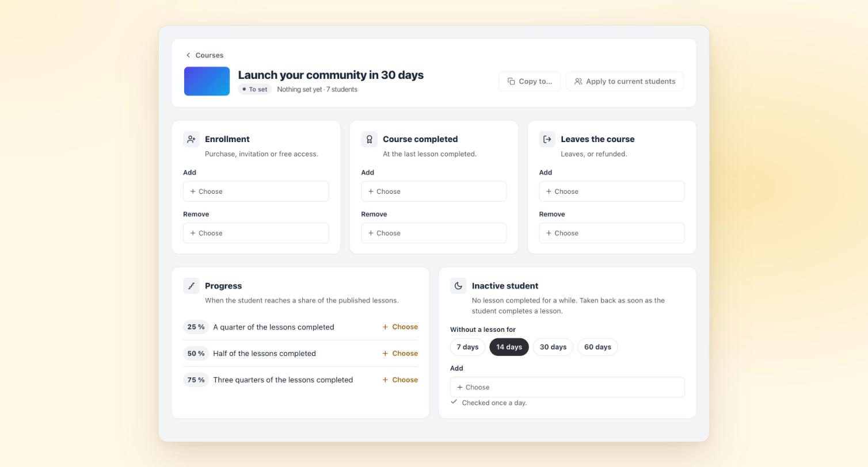Click the Course completed heading
This screenshot has width=868, height=467.
[x=420, y=139]
